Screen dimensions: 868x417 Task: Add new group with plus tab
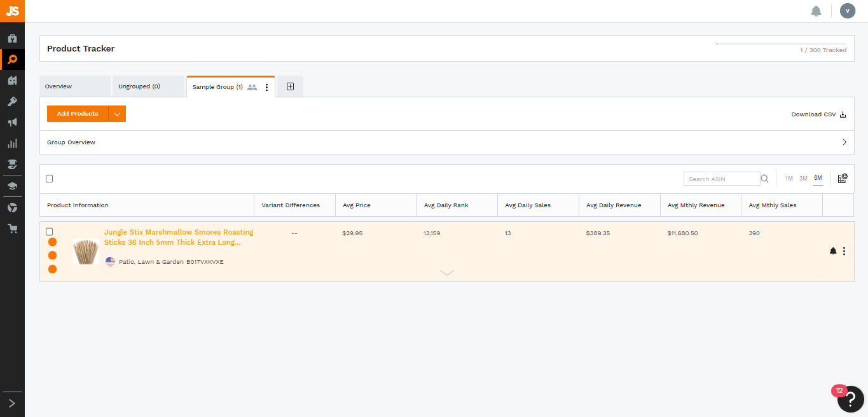tap(290, 86)
